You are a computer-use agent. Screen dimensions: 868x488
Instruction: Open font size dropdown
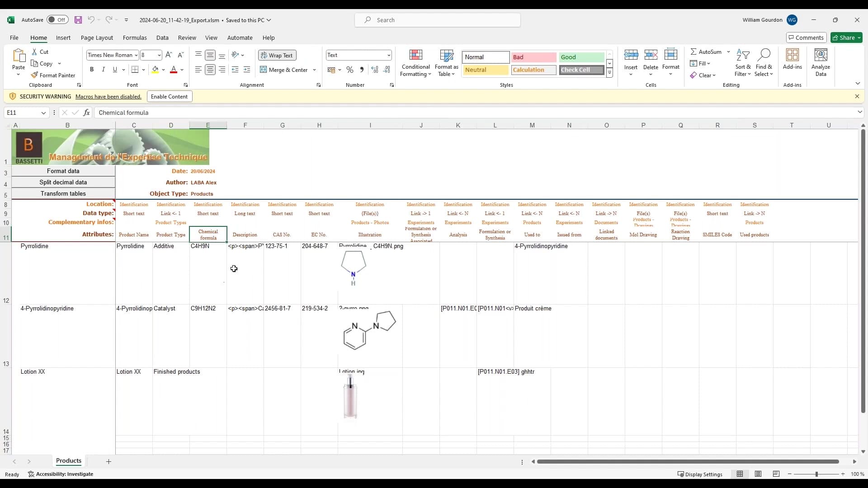159,55
